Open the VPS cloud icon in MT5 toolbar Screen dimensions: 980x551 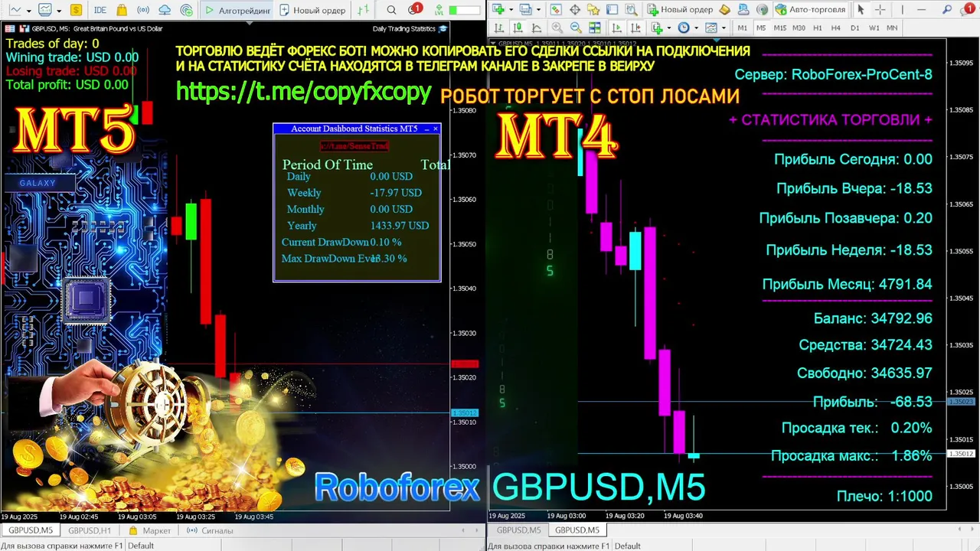(x=165, y=10)
